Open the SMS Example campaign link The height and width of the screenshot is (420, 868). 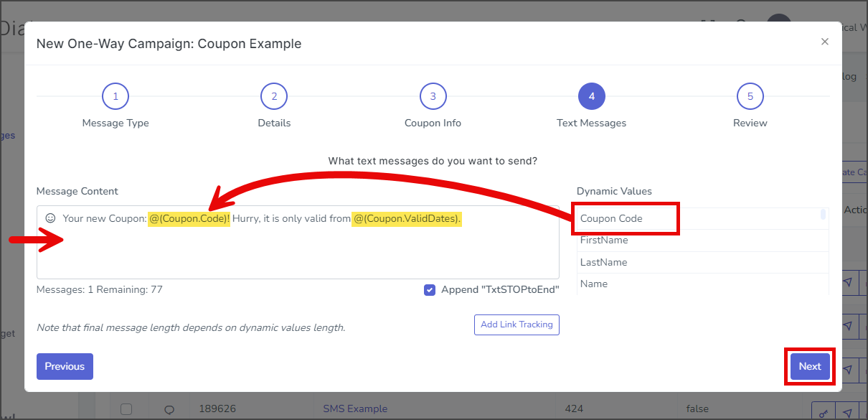tap(355, 409)
